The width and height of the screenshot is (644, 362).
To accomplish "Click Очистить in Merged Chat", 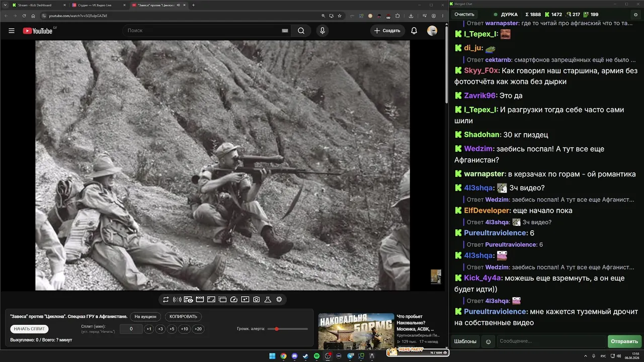I will click(464, 15).
